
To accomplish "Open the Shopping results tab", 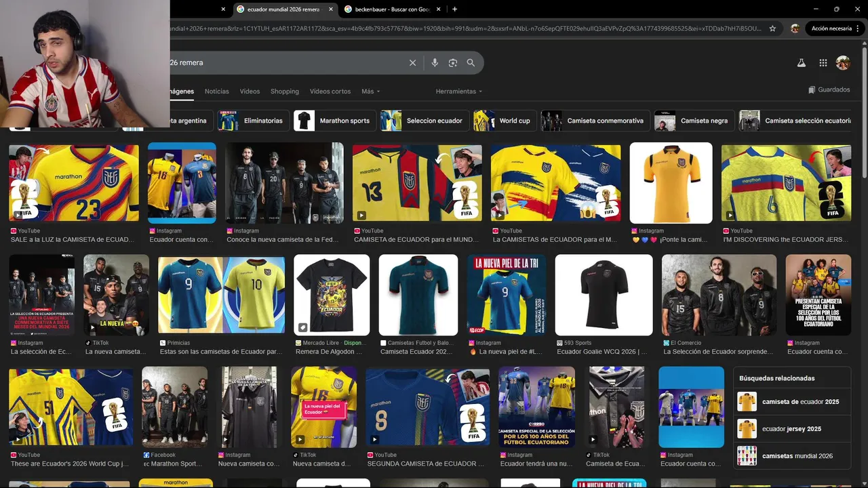I will pos(285,91).
